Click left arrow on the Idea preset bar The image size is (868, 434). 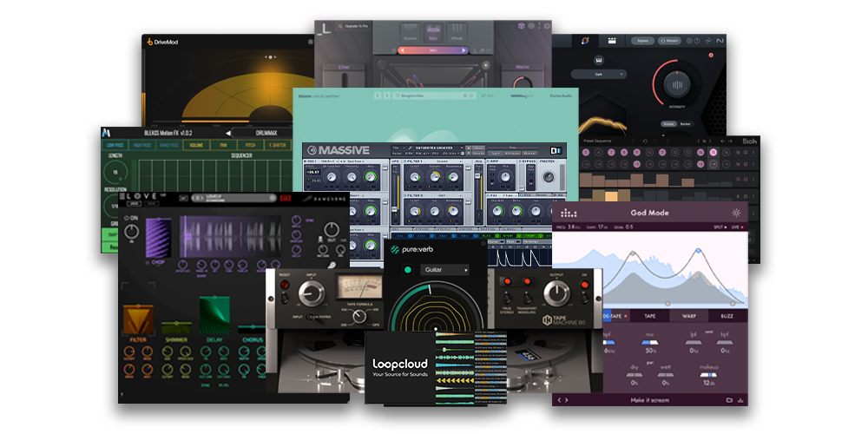(402, 50)
